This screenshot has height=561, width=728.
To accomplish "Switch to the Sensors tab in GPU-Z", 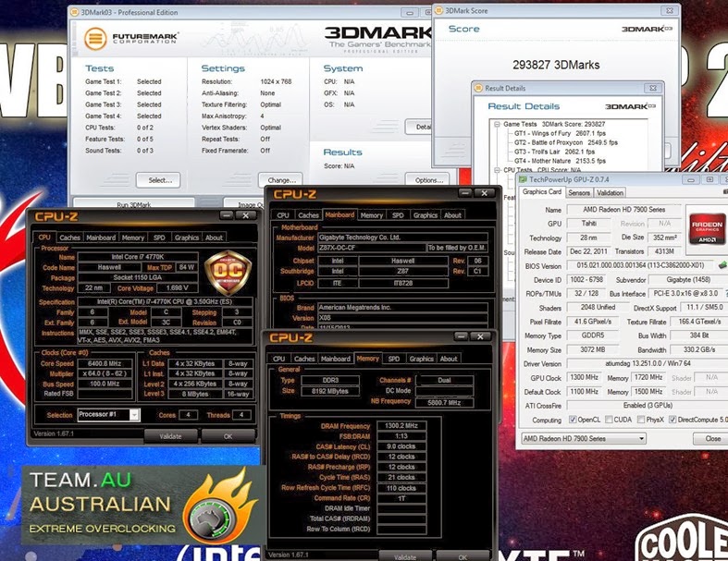I will pyautogui.click(x=579, y=192).
